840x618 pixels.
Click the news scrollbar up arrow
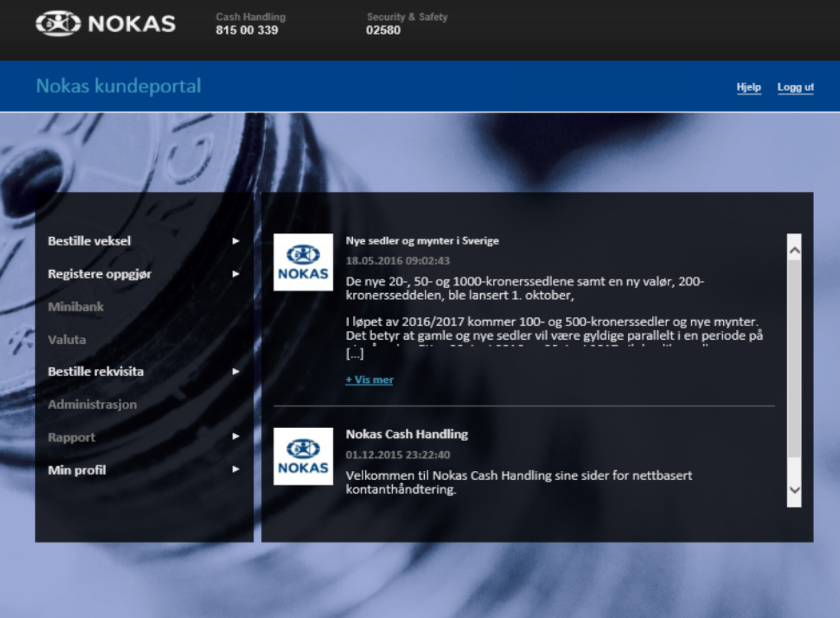pos(794,250)
